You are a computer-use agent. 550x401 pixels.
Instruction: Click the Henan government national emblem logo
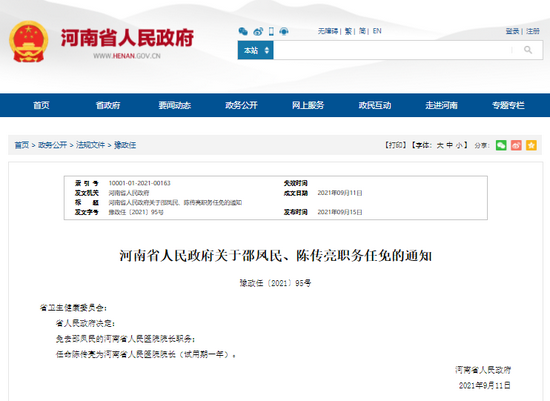(28, 42)
